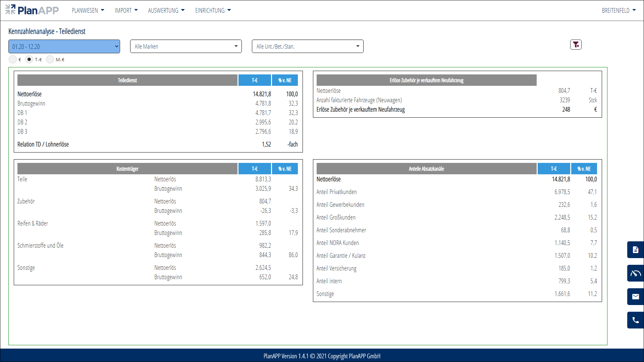
Task: Open the EINRICHTUNG menu
Action: 213,10
